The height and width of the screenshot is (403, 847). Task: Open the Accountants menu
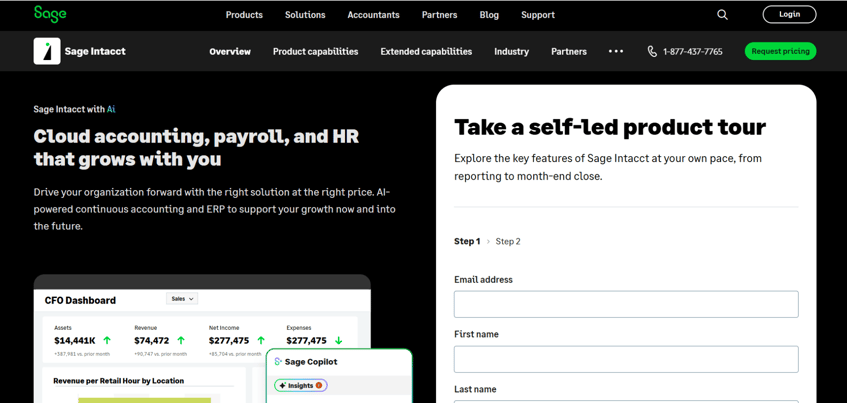[x=373, y=15]
